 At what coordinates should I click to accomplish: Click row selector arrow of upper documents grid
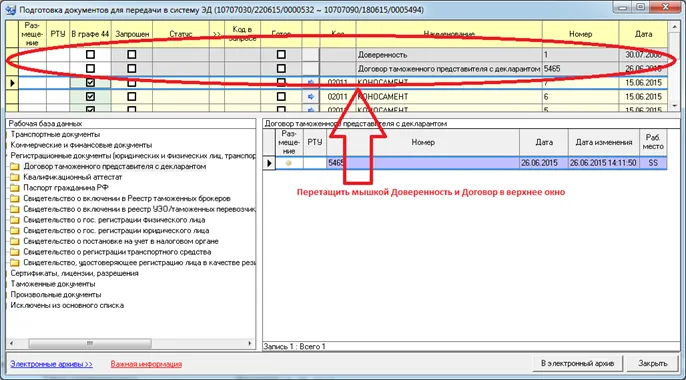pos(12,83)
